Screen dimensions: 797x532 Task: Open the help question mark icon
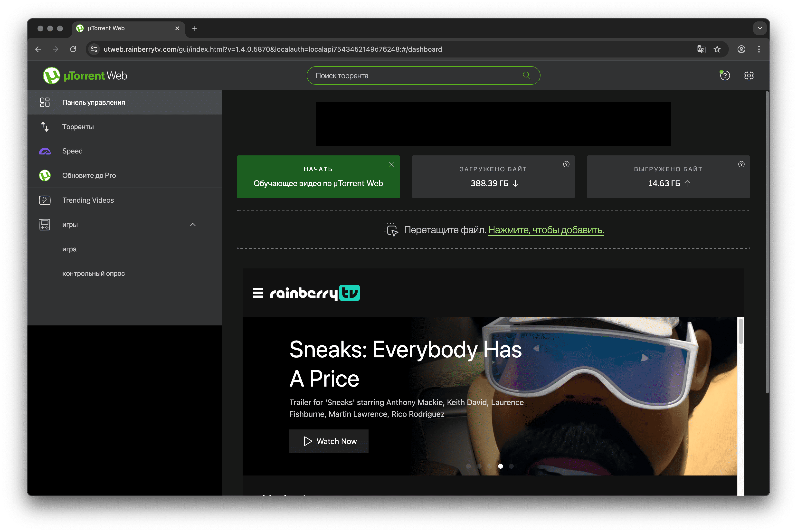[724, 75]
